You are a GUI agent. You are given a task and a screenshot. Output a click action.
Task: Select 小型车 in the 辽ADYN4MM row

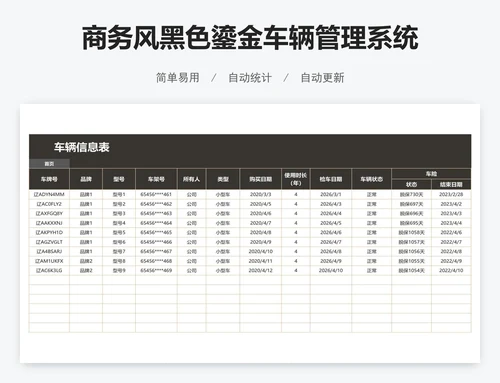click(x=223, y=194)
